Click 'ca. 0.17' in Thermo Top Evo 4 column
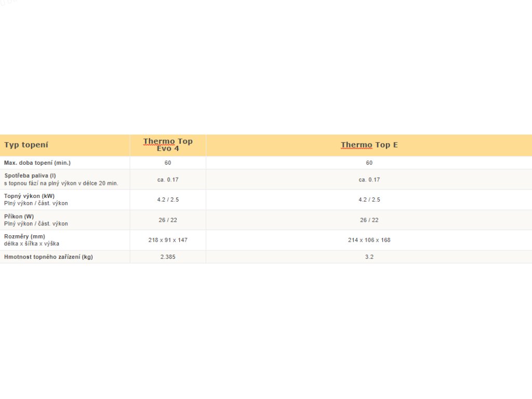 pos(168,180)
